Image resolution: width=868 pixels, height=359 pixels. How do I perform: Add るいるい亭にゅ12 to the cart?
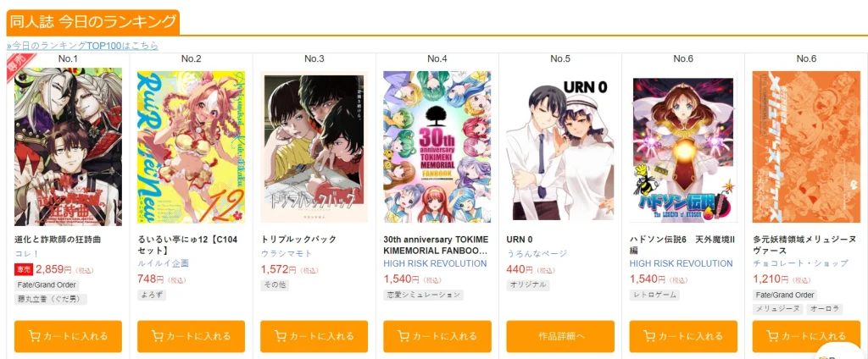click(x=191, y=336)
